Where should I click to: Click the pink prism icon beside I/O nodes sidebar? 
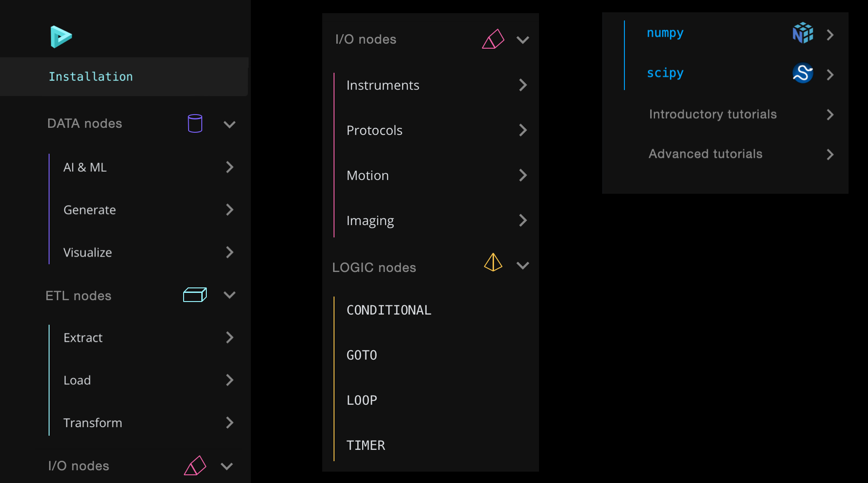[x=195, y=466]
